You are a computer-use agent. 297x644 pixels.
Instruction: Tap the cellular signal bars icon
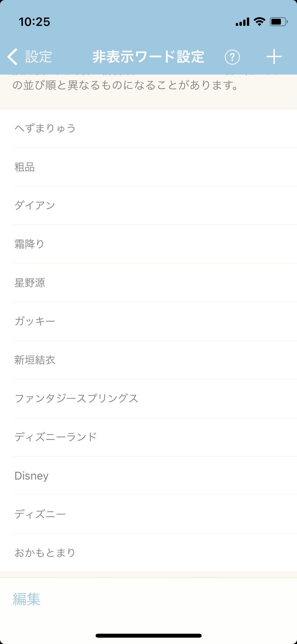(243, 22)
